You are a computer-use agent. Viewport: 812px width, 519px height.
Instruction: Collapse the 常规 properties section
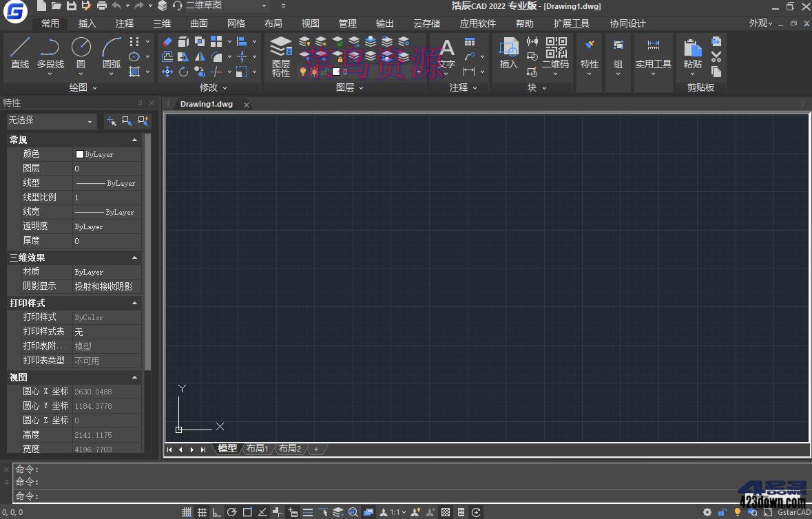click(x=134, y=140)
